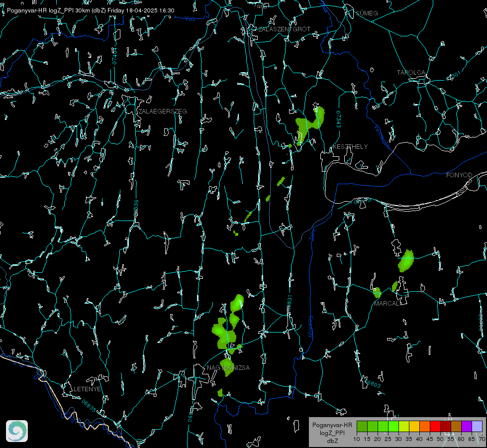Click the FONYÓD city label
This screenshot has height=448, width=487.
pyautogui.click(x=459, y=175)
